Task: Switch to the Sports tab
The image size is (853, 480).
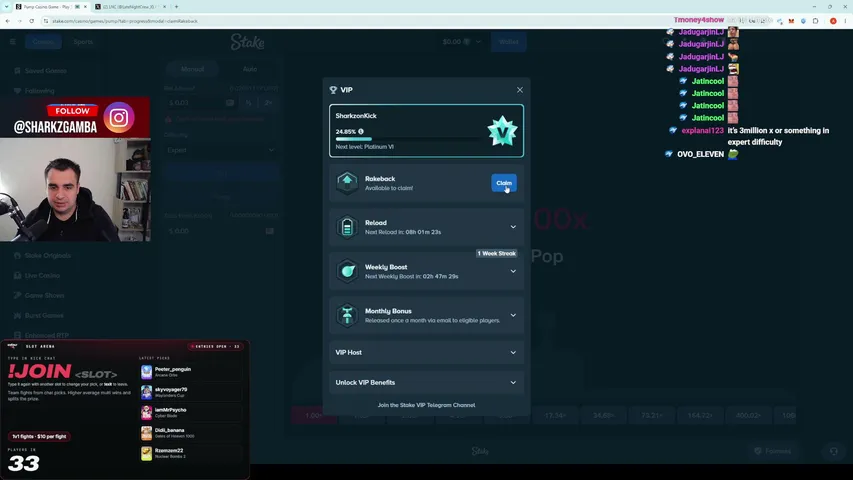Action: [83, 41]
